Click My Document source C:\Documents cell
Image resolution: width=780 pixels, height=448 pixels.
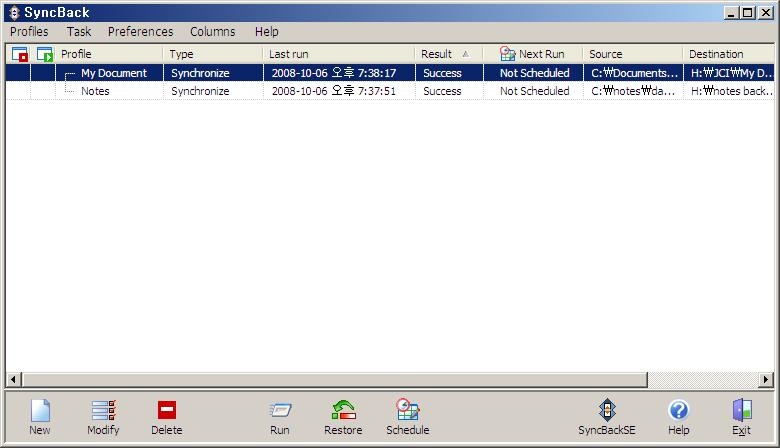[633, 73]
